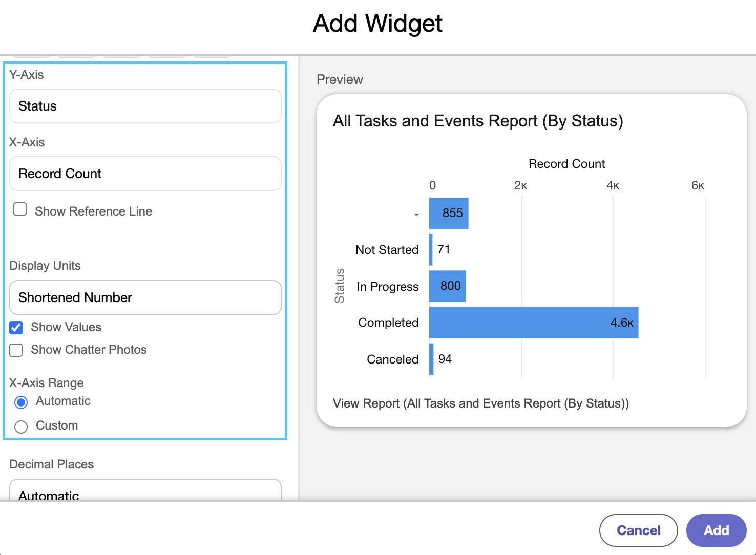The width and height of the screenshot is (756, 555).
Task: Click the Cancel button
Action: click(x=639, y=530)
